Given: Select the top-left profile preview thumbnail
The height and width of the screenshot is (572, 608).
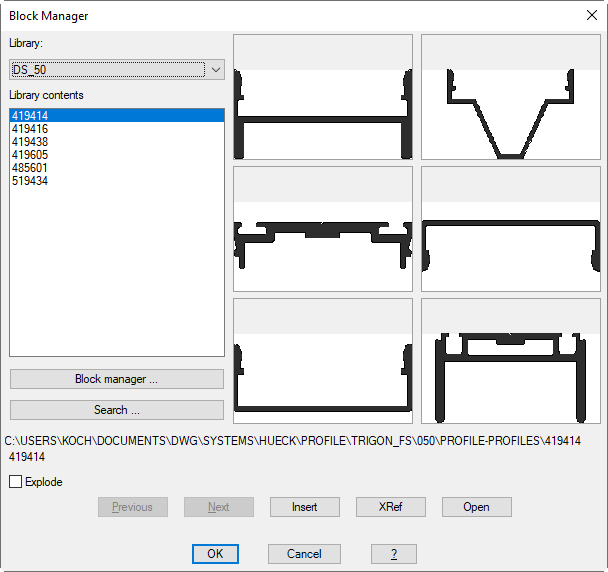Looking at the screenshot, I should [x=322, y=97].
